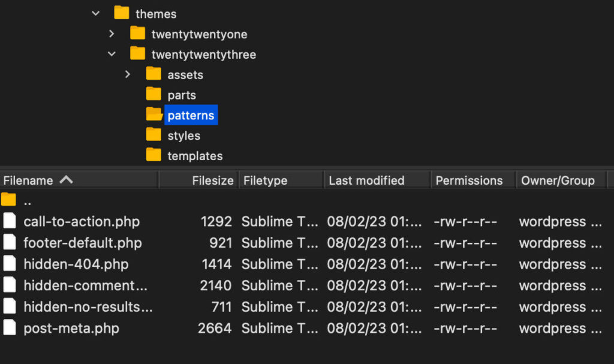Image resolution: width=614 pixels, height=364 pixels.
Task: Expand the assets folder arrow
Action: pos(127,74)
